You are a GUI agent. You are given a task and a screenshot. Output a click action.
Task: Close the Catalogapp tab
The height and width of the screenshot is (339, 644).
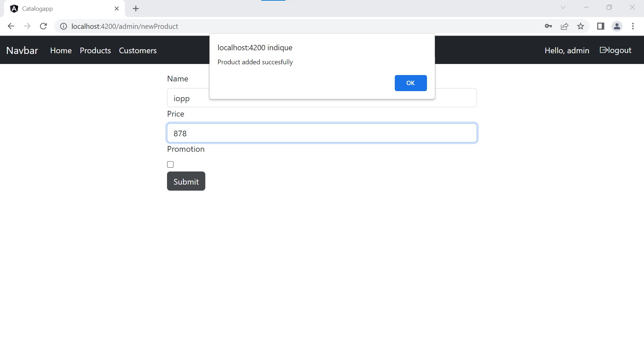pos(117,9)
